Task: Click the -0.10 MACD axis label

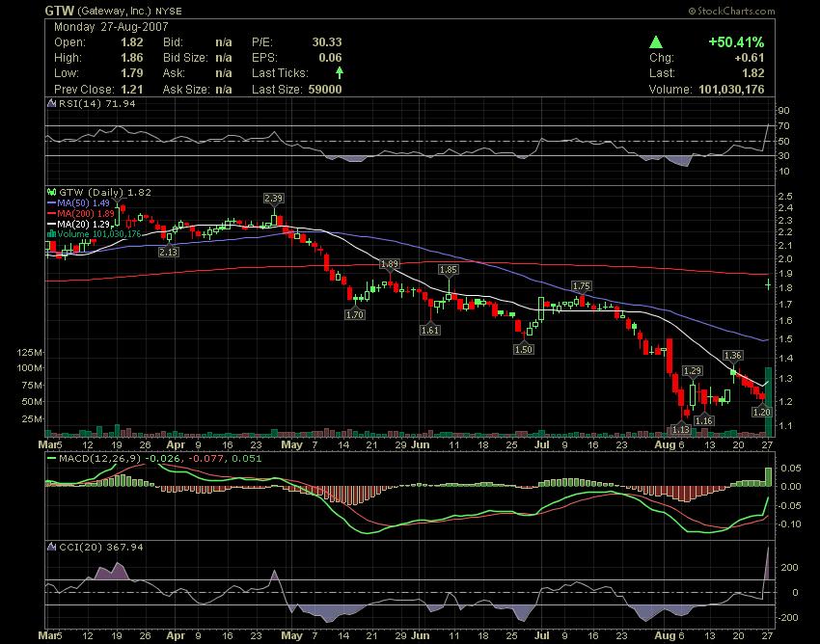Action: coord(790,524)
